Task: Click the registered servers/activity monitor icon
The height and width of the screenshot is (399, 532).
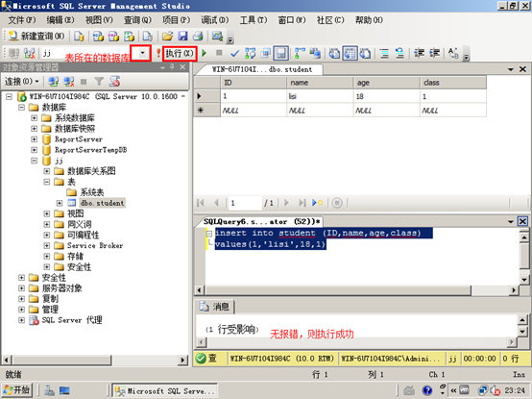Action: (217, 36)
